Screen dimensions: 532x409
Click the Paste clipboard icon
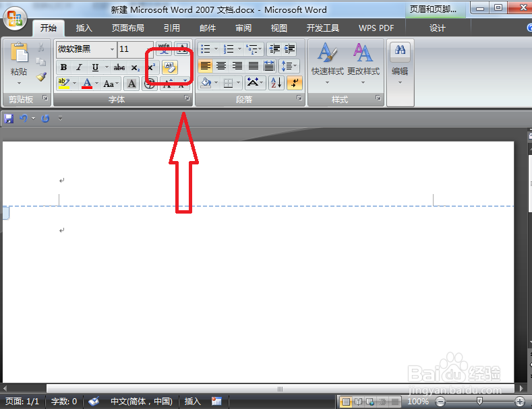click(x=19, y=53)
